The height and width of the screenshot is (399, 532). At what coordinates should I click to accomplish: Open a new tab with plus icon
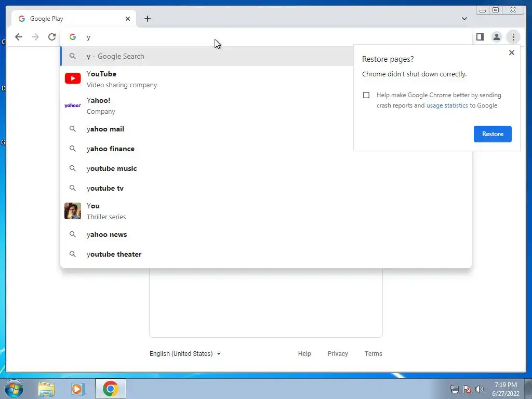pyautogui.click(x=147, y=19)
